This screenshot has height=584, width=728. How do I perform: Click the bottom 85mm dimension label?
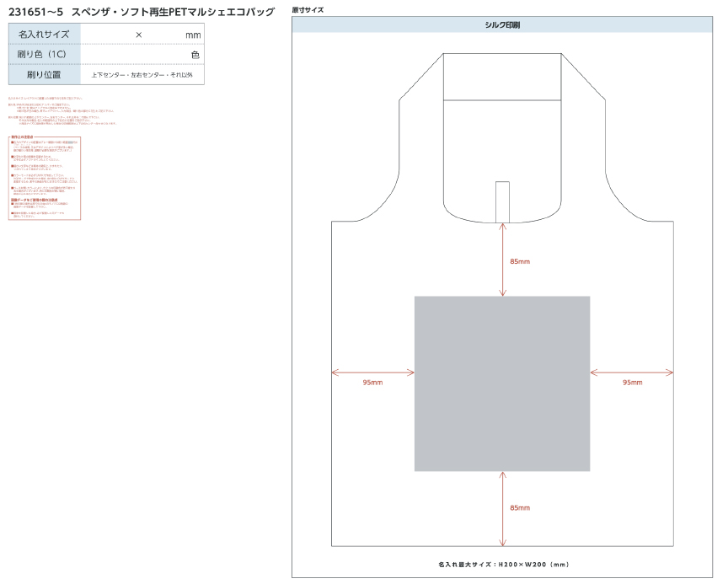(x=520, y=508)
